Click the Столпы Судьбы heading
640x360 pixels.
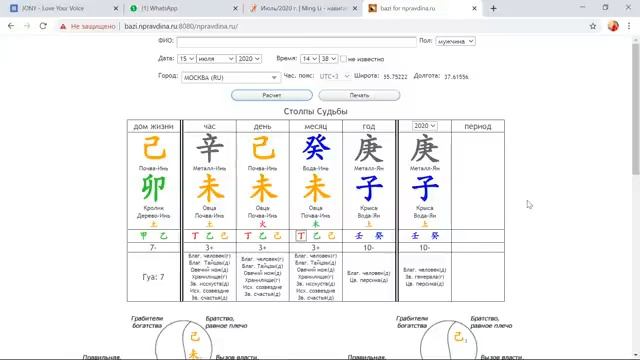[x=316, y=111]
